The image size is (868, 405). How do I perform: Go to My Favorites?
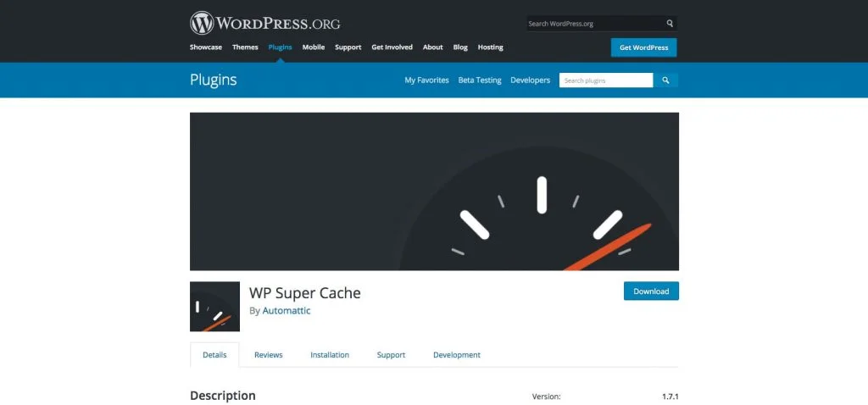click(427, 80)
